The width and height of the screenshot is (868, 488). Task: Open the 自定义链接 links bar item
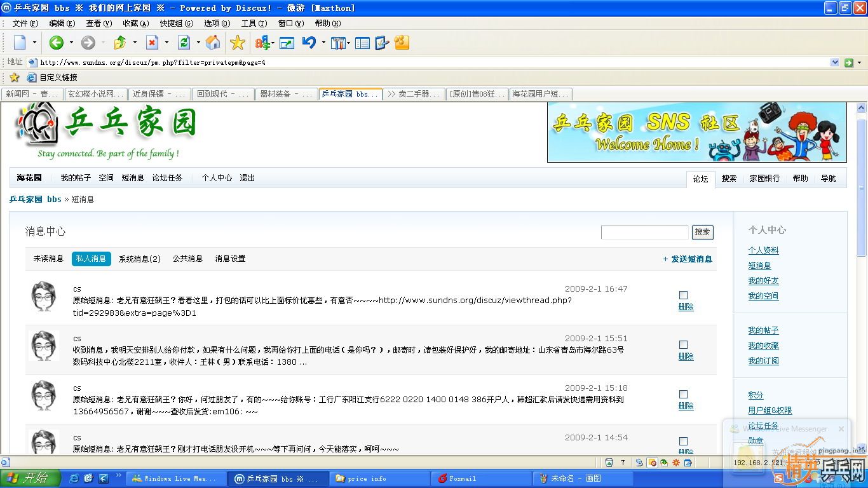pos(52,78)
